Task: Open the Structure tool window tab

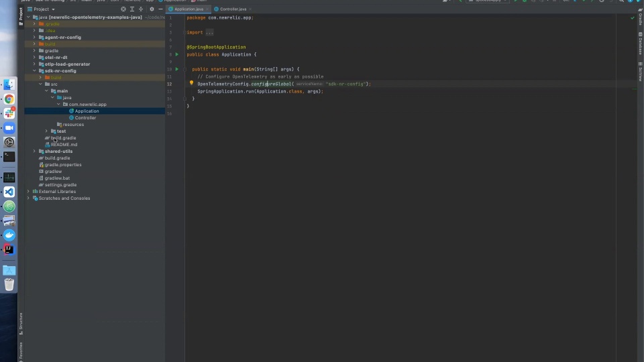Action: coord(21,323)
